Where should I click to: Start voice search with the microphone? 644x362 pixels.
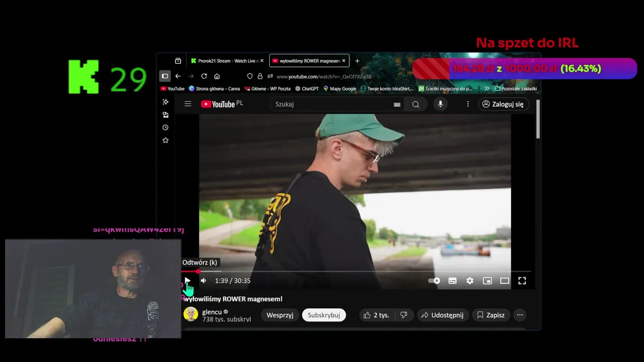tap(440, 104)
